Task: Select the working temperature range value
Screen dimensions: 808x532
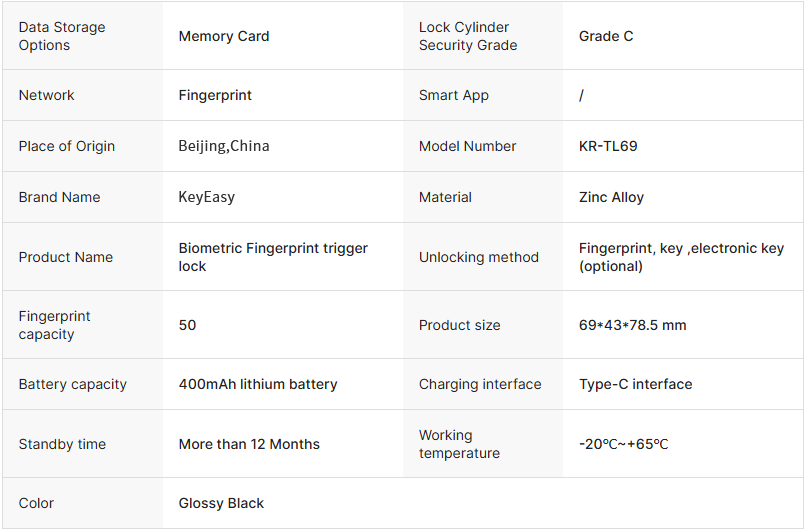Action: [623, 444]
